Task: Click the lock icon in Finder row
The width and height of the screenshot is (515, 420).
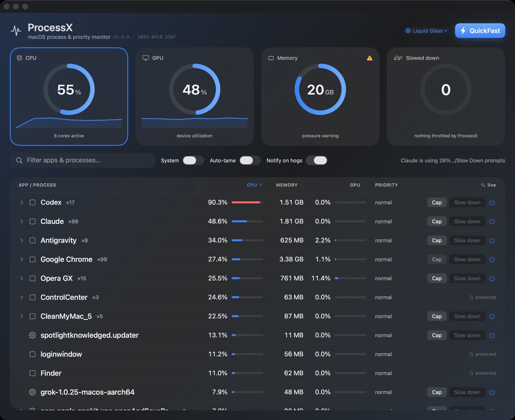Action: click(x=471, y=373)
